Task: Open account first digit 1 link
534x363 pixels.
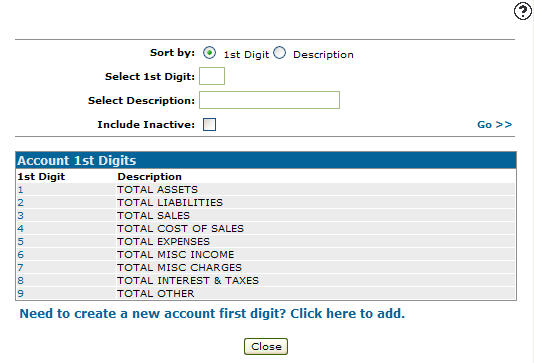Action: 20,190
